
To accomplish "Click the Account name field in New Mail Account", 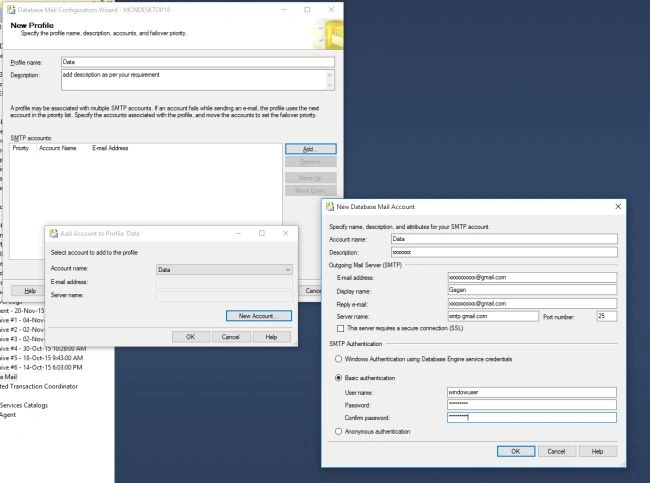I will click(504, 239).
